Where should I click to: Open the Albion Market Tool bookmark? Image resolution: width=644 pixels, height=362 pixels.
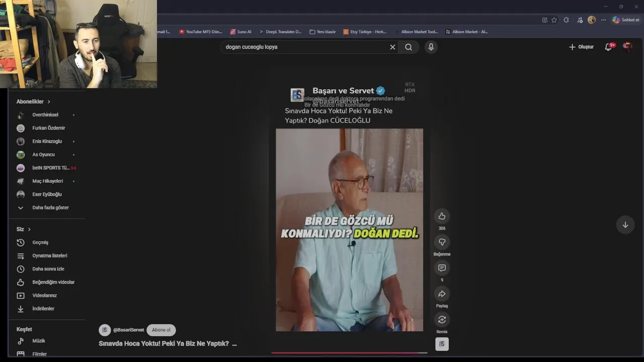tap(416, 32)
